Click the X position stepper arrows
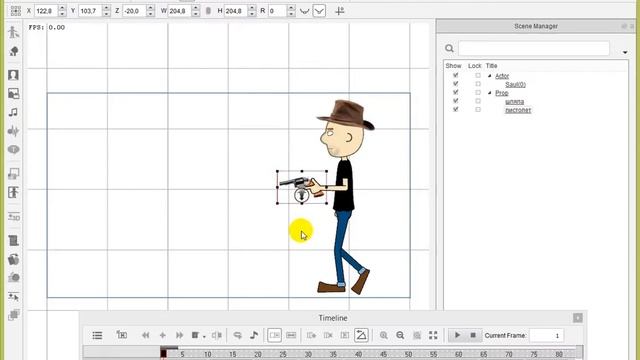 click(x=62, y=11)
